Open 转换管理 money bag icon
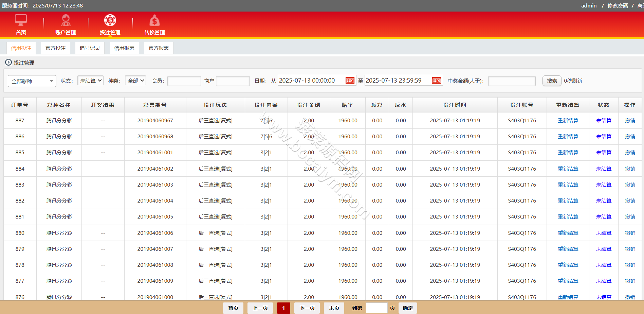The image size is (644, 314). coord(154,20)
